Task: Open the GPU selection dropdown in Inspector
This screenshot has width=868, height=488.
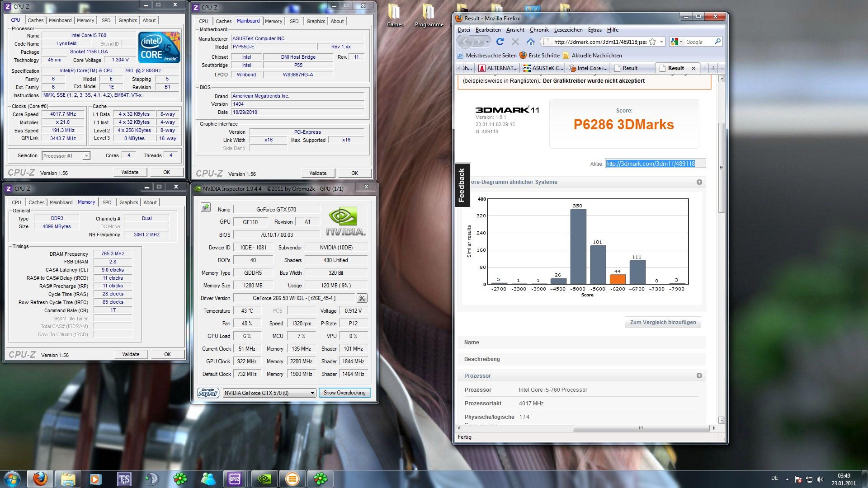Action: click(269, 393)
